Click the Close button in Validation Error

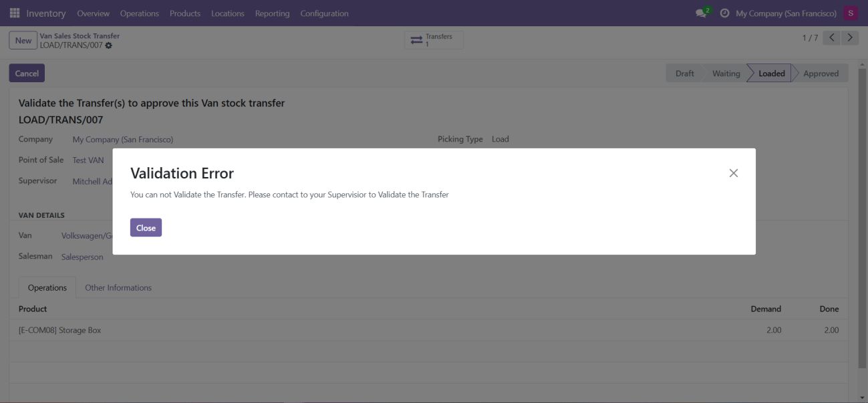click(146, 228)
